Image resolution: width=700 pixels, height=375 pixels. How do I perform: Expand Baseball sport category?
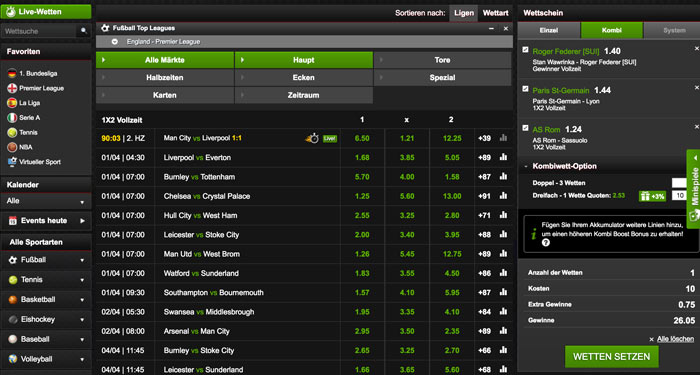pos(82,340)
